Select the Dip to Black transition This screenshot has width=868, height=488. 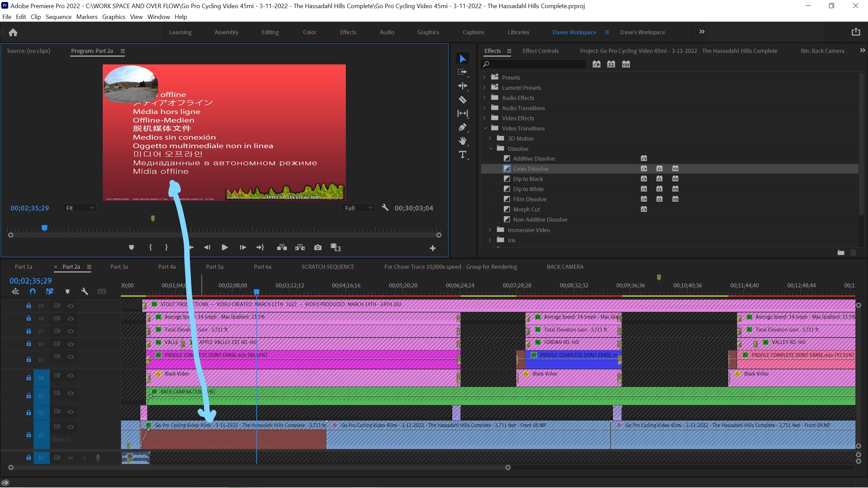[528, 179]
